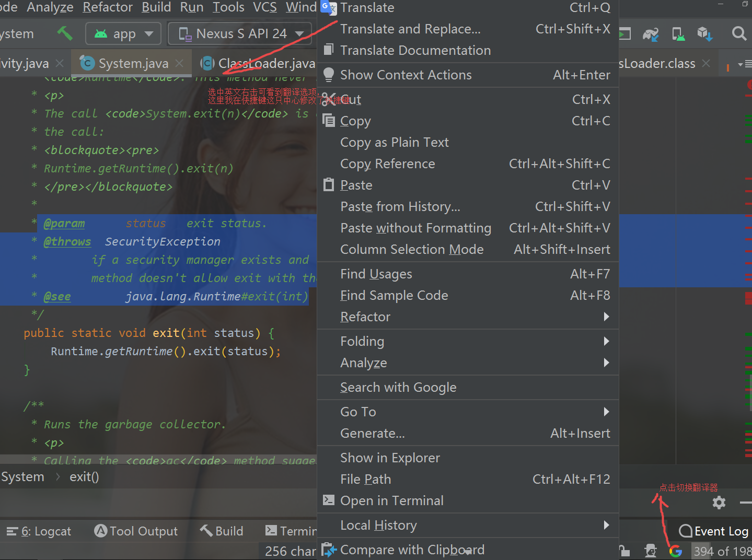
Task: Click the translate icon beside Translate
Action: 328,7
